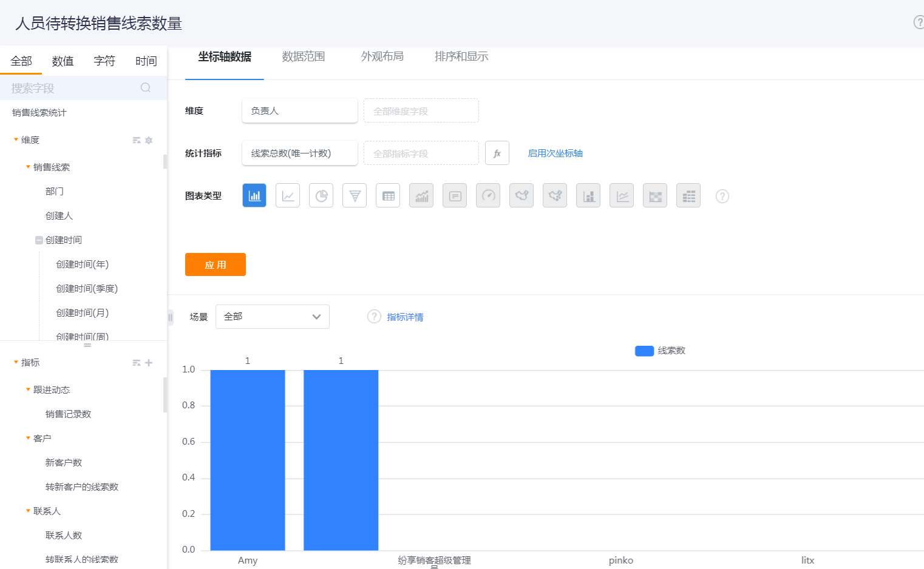Click the 线索总数(唯一计数) indicator chip
This screenshot has height=569, width=924.
pyautogui.click(x=300, y=153)
